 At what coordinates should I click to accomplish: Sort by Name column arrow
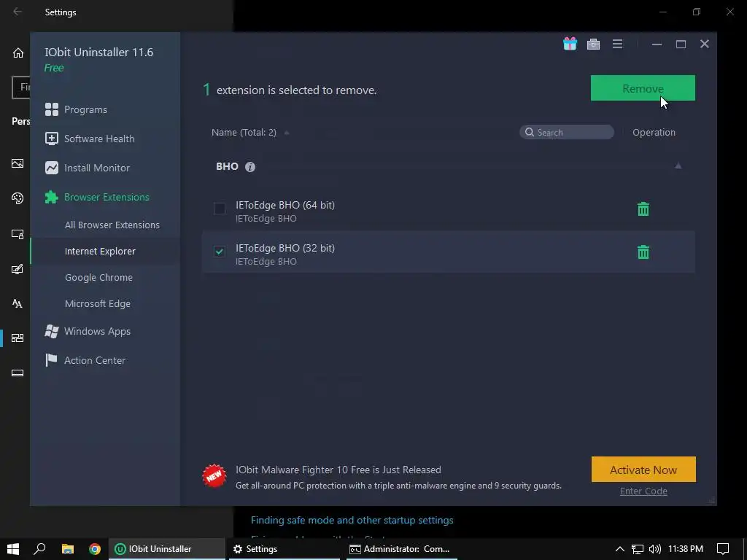[x=287, y=133]
